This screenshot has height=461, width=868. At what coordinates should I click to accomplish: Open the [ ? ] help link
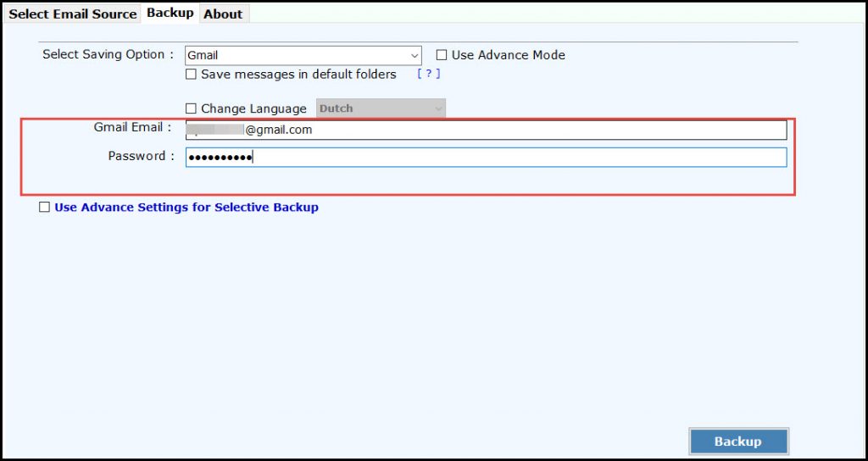tap(428, 74)
